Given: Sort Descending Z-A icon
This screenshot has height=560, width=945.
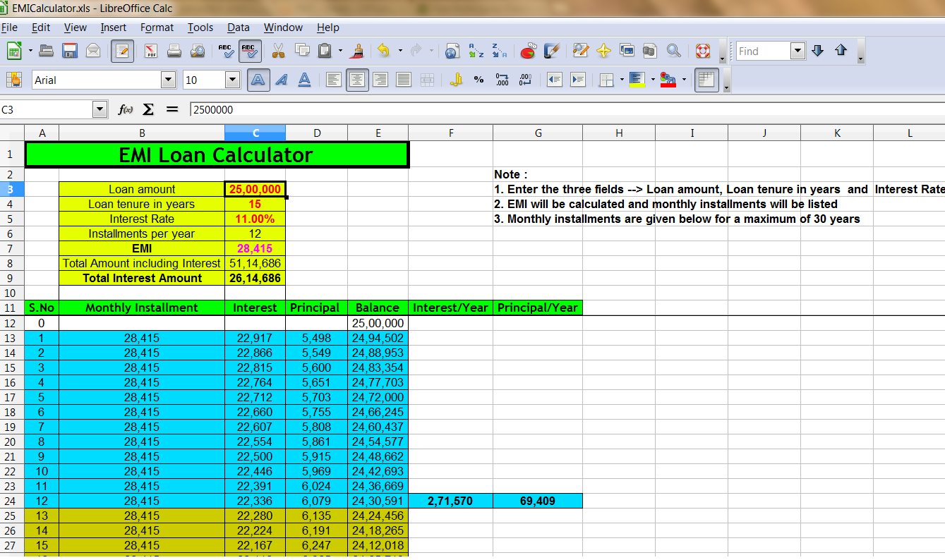Looking at the screenshot, I should tap(499, 51).
